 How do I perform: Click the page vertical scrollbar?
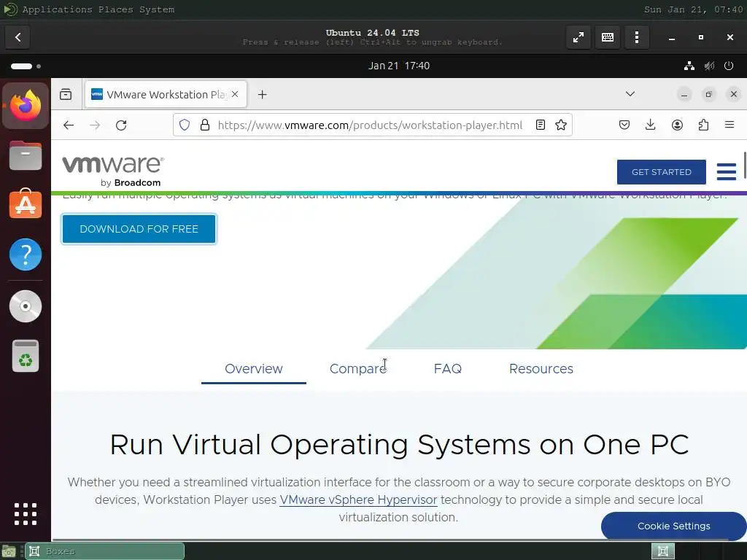pyautogui.click(x=745, y=165)
